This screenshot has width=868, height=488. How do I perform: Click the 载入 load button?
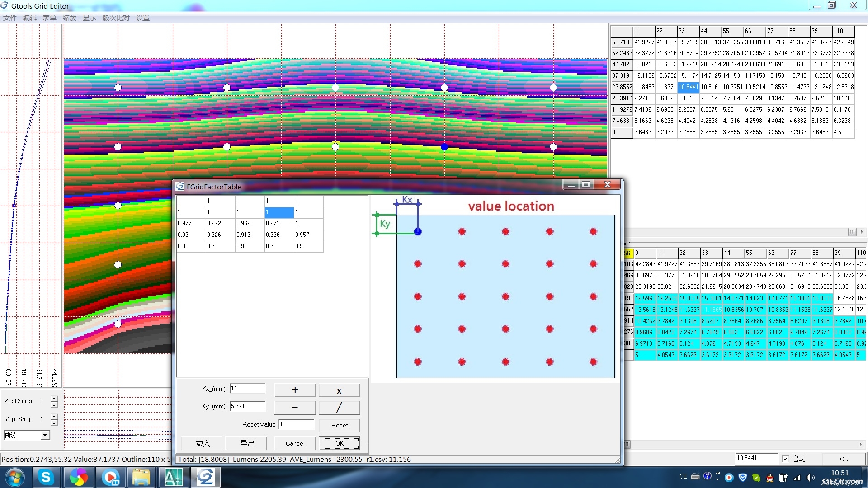coord(203,443)
